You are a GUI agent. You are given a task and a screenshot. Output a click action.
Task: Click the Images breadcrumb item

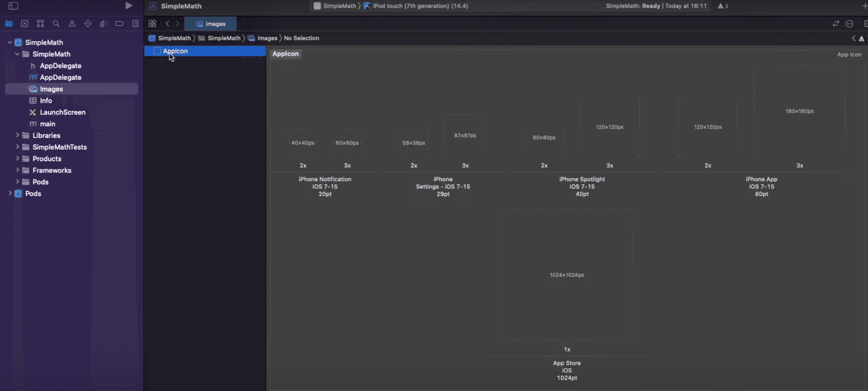[267, 38]
